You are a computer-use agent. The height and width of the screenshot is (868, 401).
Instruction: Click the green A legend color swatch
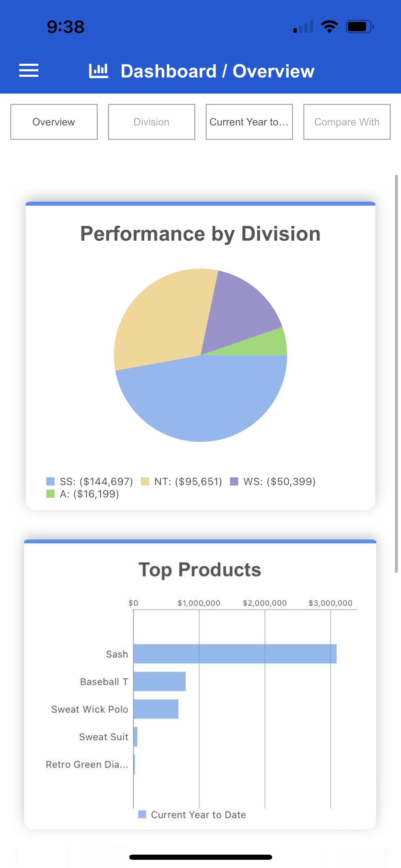pyautogui.click(x=50, y=494)
